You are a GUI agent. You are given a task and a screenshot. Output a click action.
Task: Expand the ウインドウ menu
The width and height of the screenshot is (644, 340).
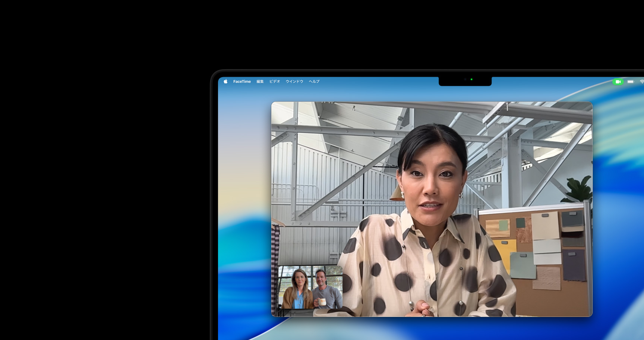pyautogui.click(x=294, y=81)
